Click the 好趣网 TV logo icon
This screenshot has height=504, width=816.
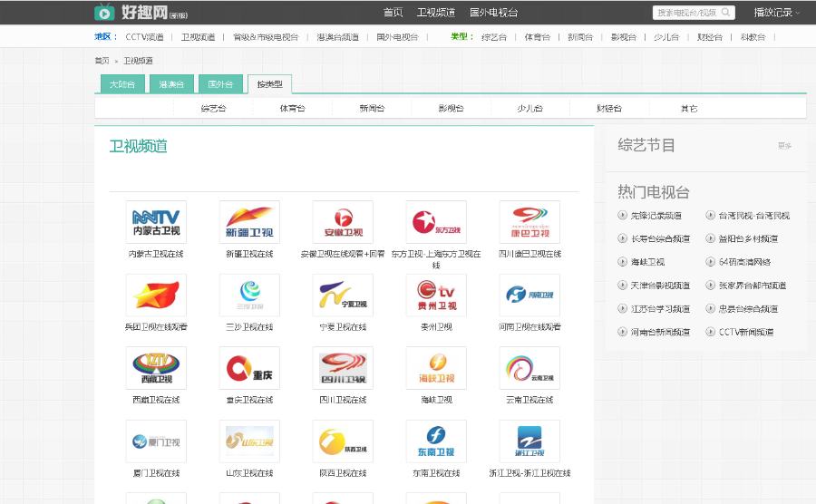(104, 12)
